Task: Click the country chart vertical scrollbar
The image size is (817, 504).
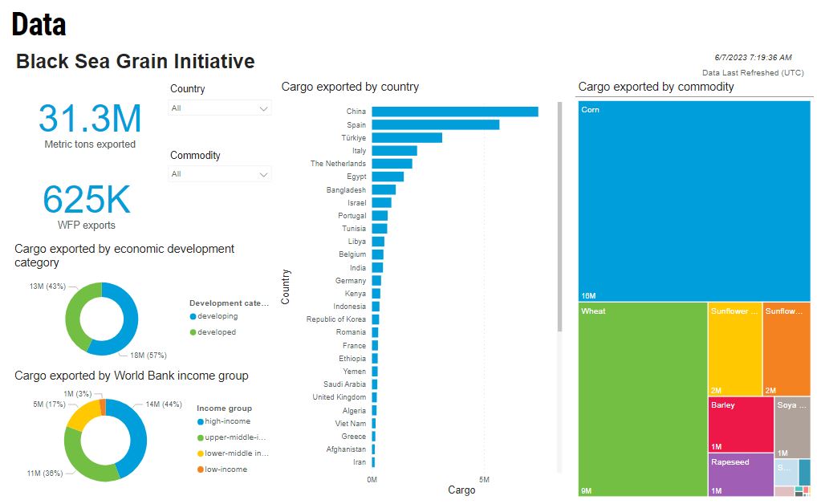Action: tap(559, 217)
